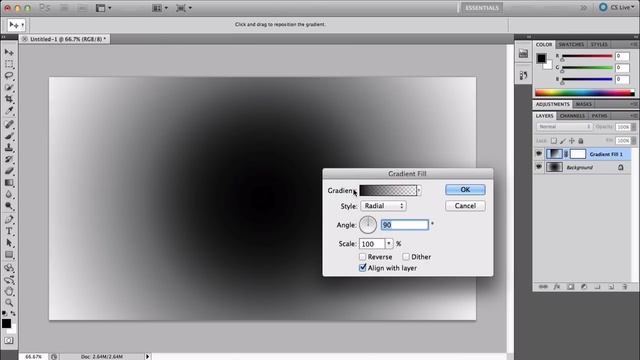The image size is (640, 360).
Task: Open the layer Opacity slider arrow
Action: [x=633, y=127]
